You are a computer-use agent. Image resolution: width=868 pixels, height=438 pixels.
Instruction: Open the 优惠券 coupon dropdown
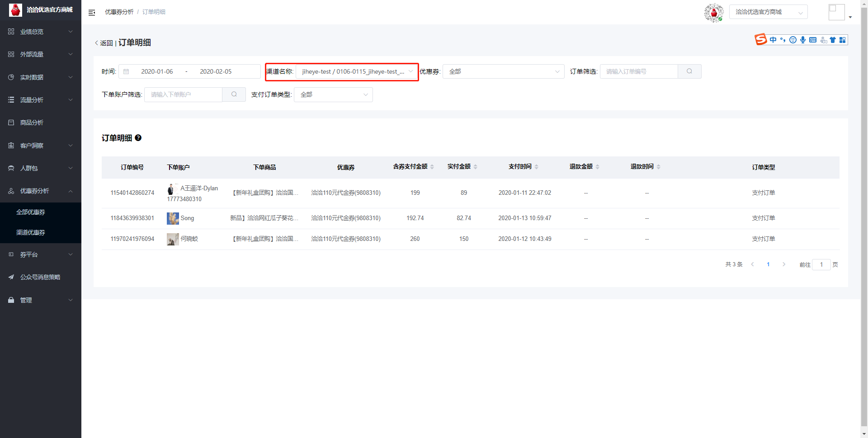tap(503, 71)
